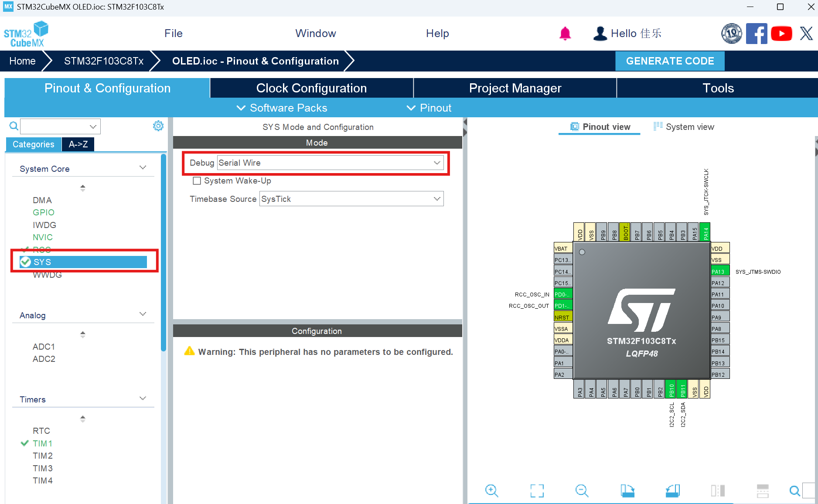
Task: Click the vertical split view icon
Action: click(718, 490)
